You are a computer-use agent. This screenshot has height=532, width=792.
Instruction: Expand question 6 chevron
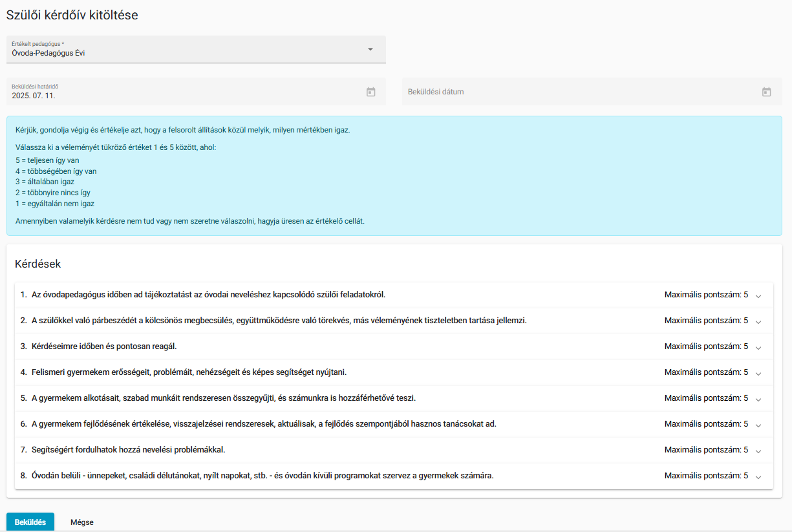pyautogui.click(x=758, y=425)
